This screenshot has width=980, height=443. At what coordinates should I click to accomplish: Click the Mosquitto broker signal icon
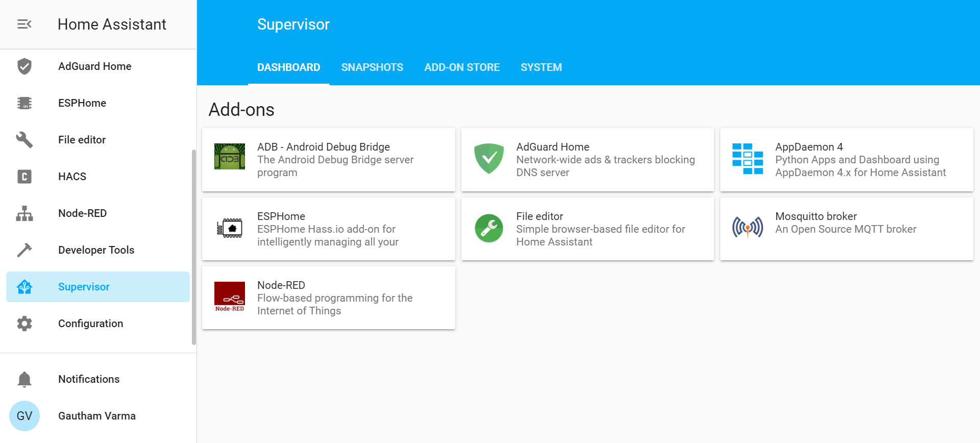(748, 228)
